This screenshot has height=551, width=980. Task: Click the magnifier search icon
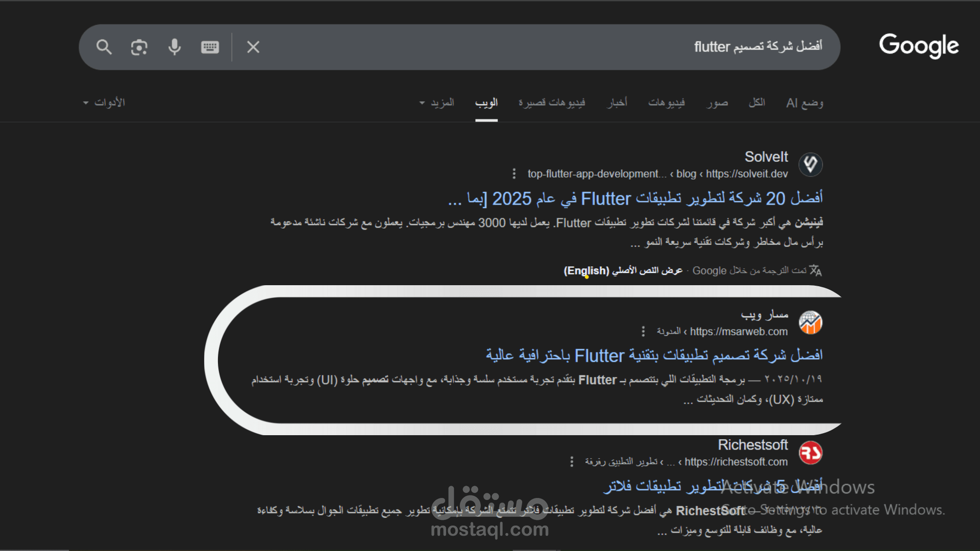pos(104,47)
